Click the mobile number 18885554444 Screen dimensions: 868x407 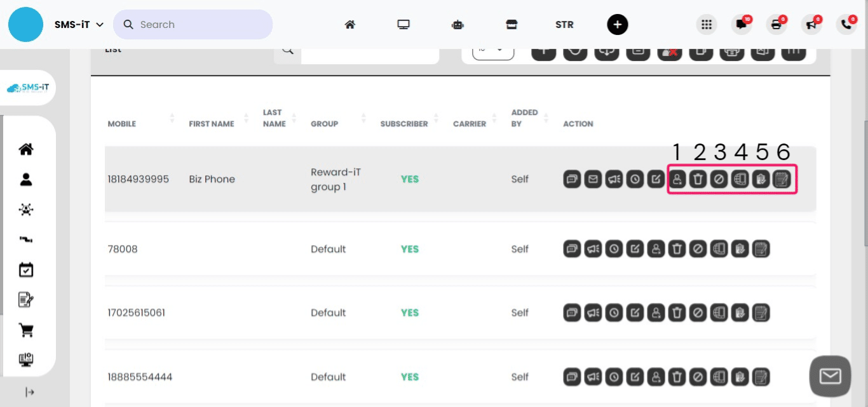140,377
